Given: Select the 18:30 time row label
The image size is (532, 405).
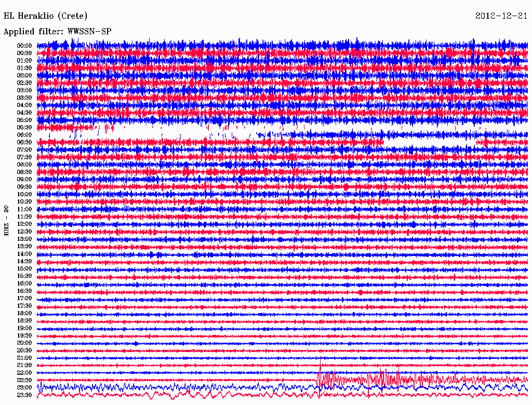Looking at the screenshot, I should tap(24, 321).
